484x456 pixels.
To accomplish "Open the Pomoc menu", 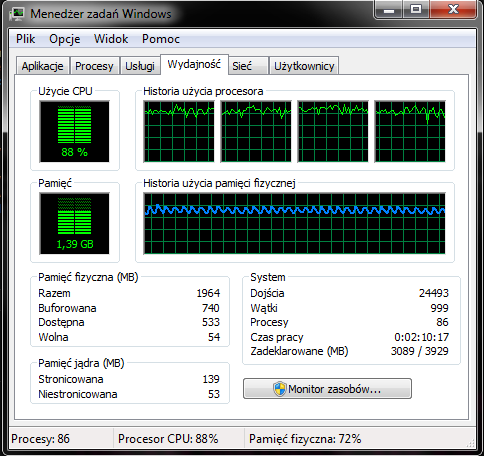I will click(161, 39).
